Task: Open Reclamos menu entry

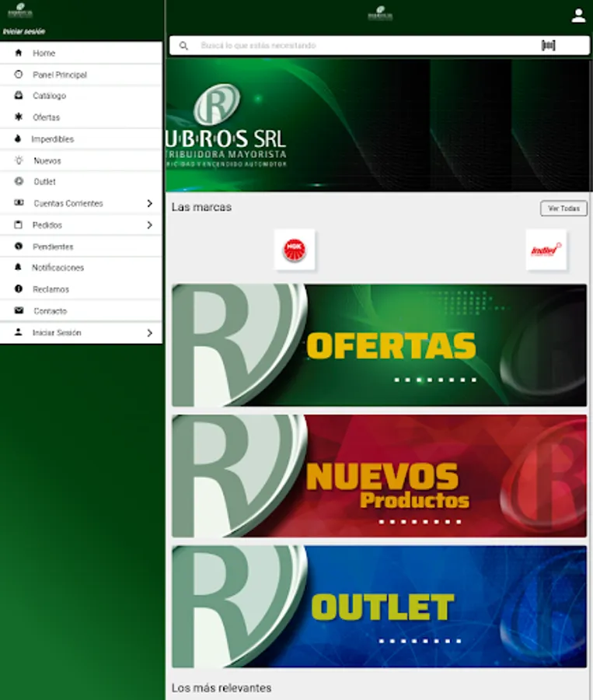Action: tap(81, 289)
